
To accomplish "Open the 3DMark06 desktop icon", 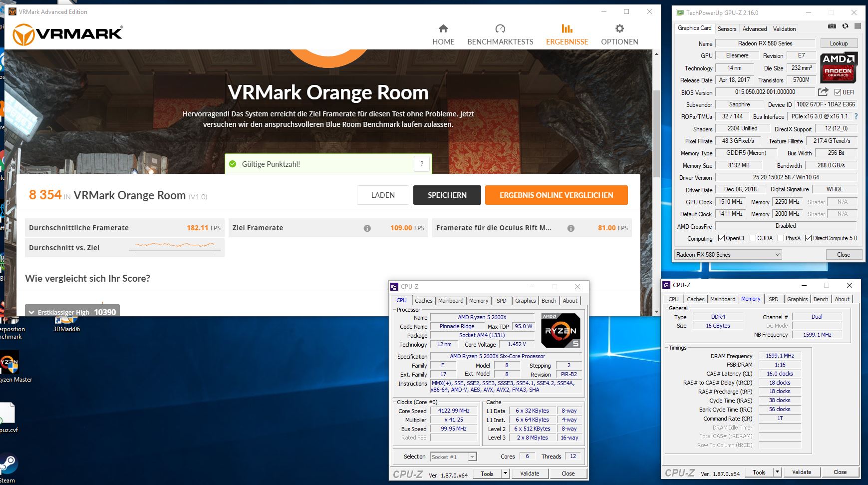I will [x=66, y=324].
